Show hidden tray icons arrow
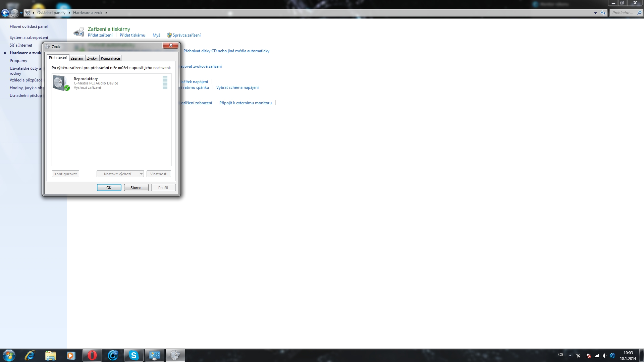The image size is (644, 362). (570, 356)
